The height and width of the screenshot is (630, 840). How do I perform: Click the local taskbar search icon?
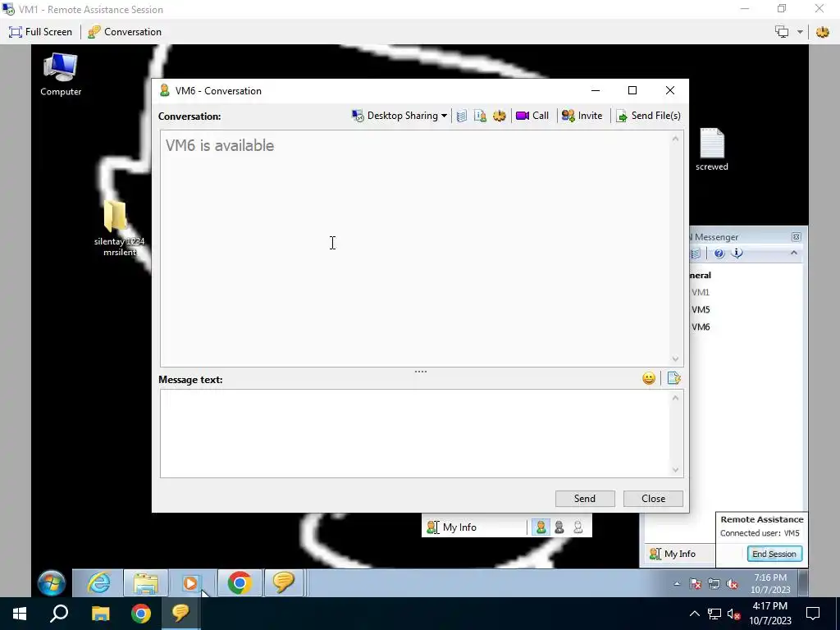click(59, 614)
